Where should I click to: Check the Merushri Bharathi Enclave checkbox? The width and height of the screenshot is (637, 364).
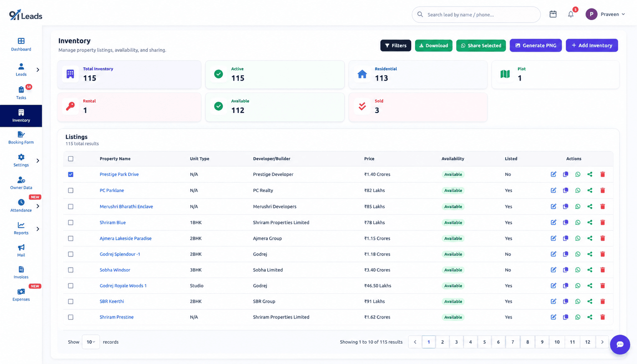(x=71, y=207)
